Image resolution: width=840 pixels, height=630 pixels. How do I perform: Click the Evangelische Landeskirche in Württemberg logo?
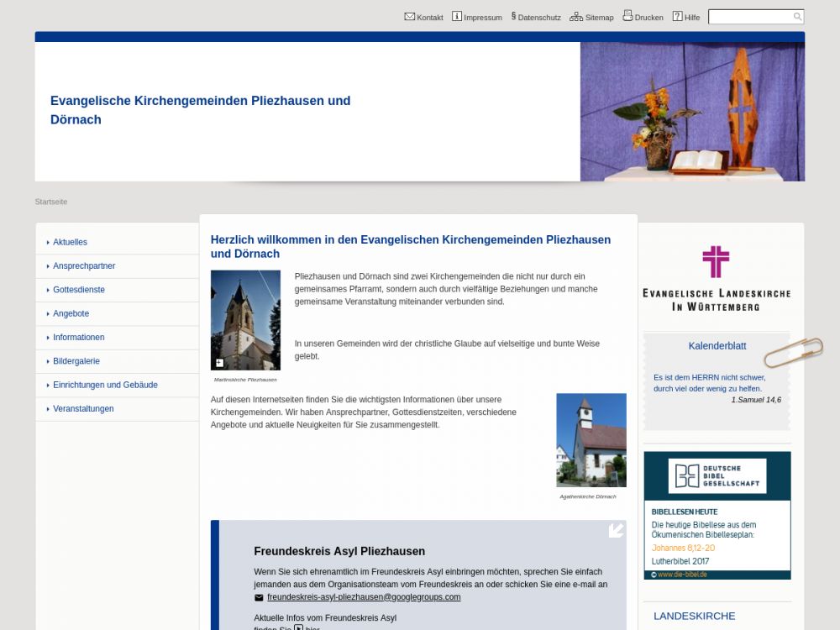click(716, 278)
